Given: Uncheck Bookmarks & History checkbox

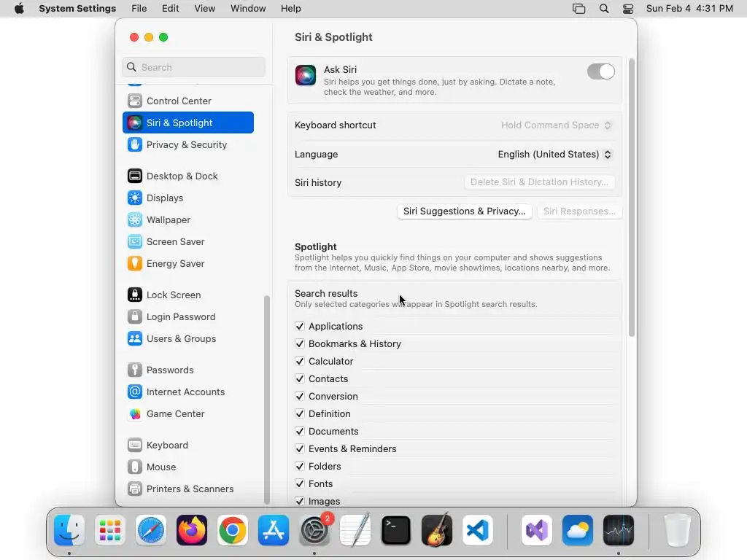Looking at the screenshot, I should coord(300,344).
